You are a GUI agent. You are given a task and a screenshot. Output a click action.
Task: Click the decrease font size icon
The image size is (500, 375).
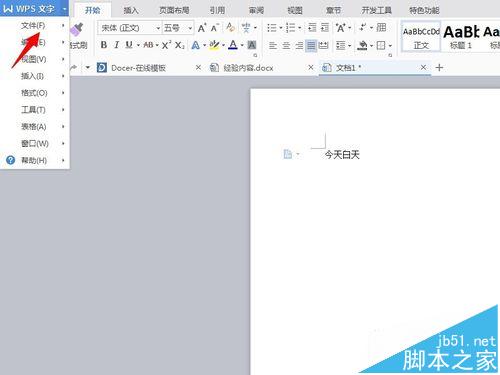tap(215, 28)
